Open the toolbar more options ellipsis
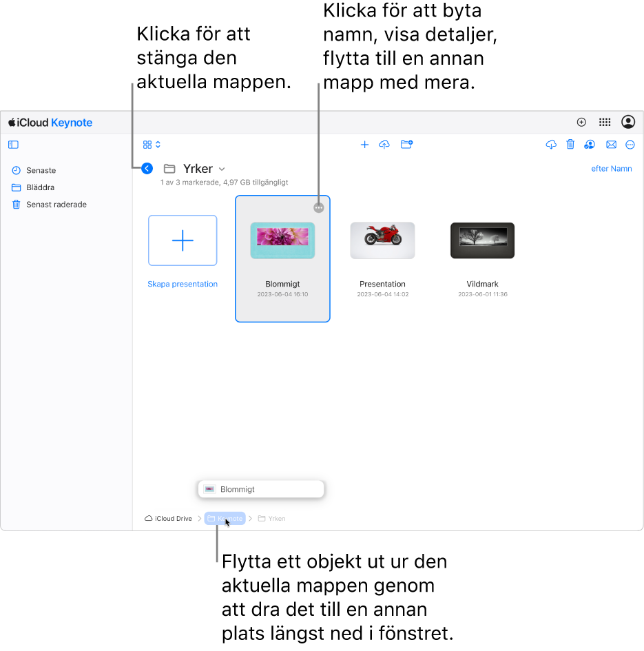The height and width of the screenshot is (651, 644). [630, 145]
